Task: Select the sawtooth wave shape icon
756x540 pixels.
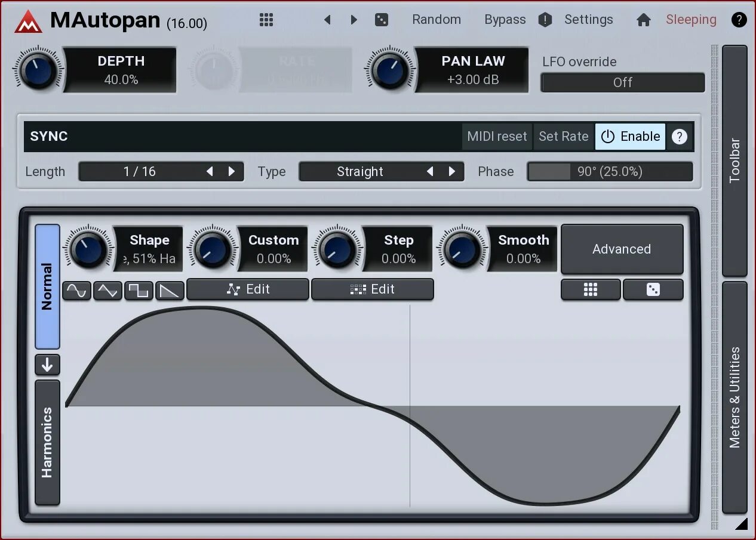Action: coord(170,291)
